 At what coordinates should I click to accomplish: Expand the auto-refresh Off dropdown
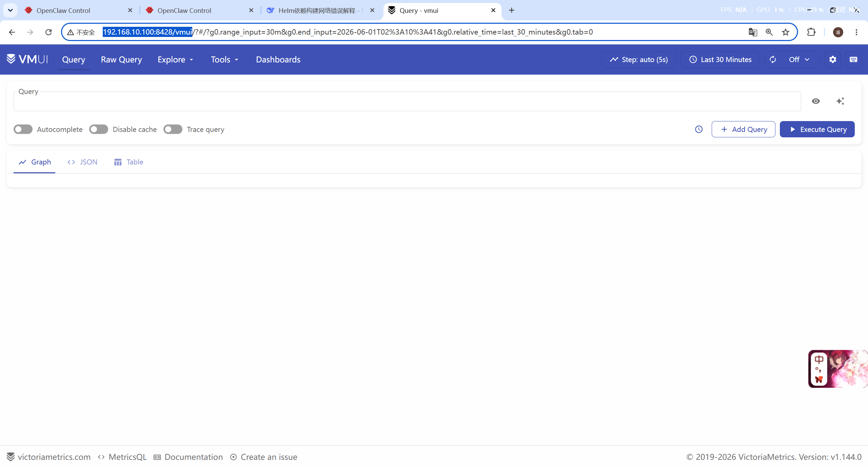click(800, 60)
